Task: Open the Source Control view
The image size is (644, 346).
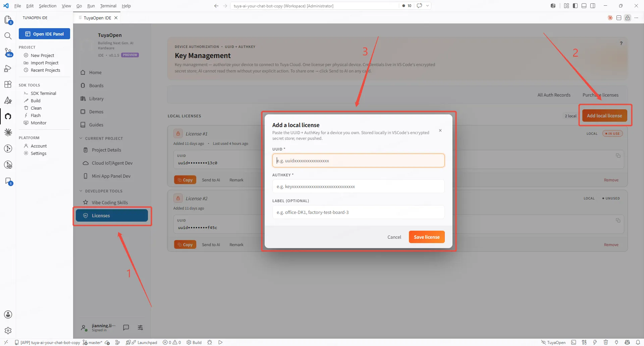Action: pos(8,52)
